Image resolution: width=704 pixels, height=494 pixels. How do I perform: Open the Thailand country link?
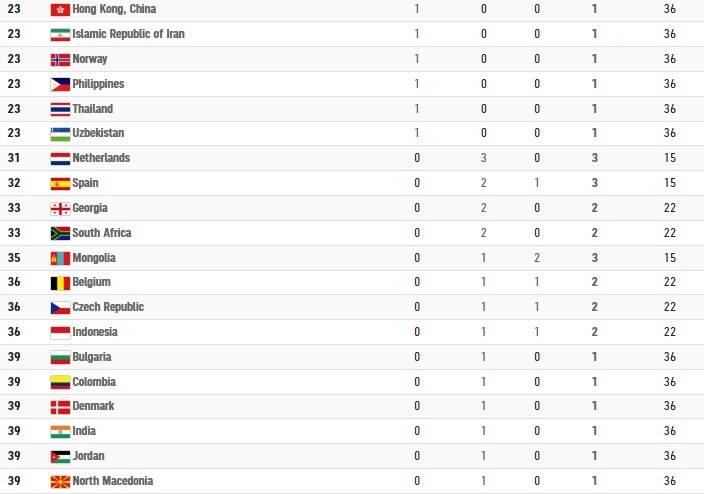coord(92,109)
